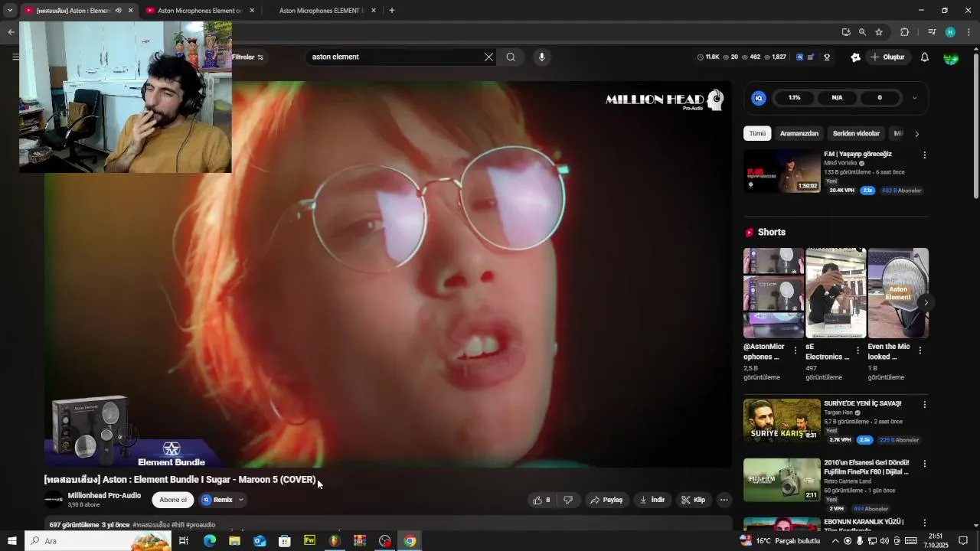Open the Fujifilm FinePix F80 video thumbnail
The image size is (980, 551).
pyautogui.click(x=782, y=480)
